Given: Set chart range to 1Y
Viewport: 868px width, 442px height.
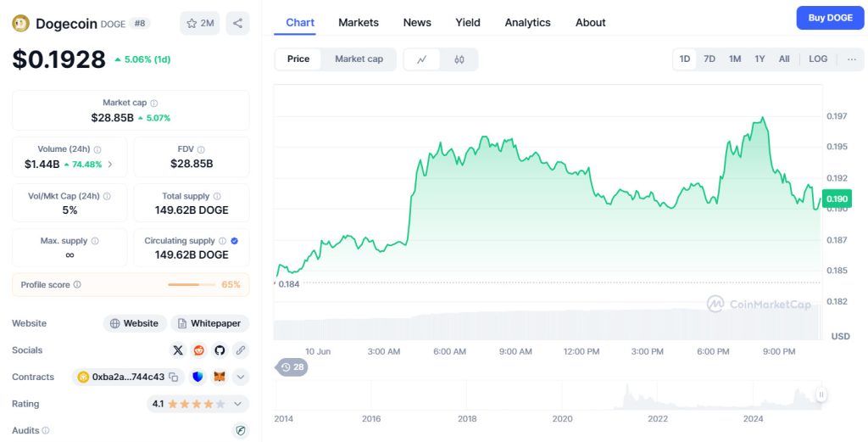Looking at the screenshot, I should (759, 59).
